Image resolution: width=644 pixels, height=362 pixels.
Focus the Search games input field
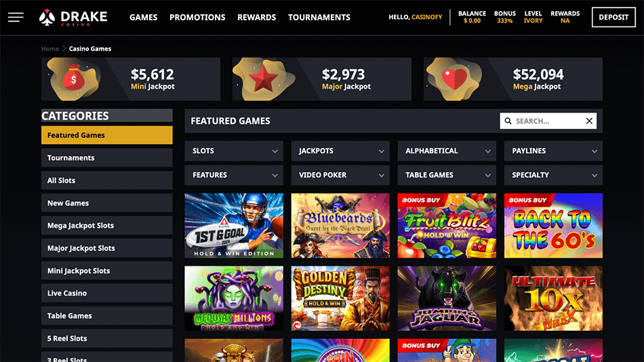click(548, 121)
